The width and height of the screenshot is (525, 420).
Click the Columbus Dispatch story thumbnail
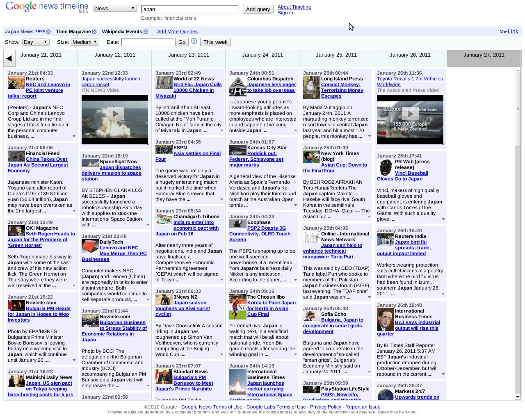[x=237, y=86]
